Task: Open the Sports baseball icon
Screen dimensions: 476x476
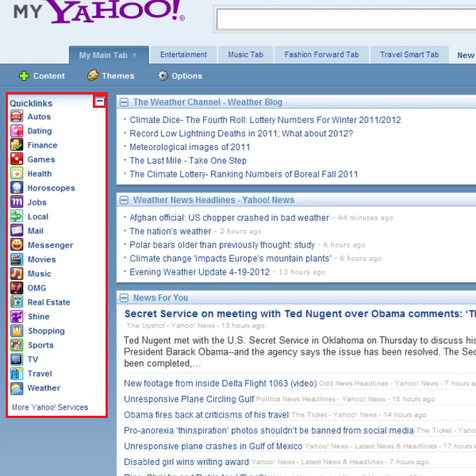Action: (17, 345)
